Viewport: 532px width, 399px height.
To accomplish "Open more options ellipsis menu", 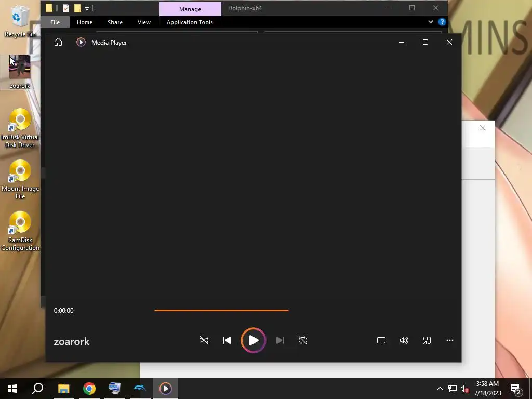I will 450,340.
